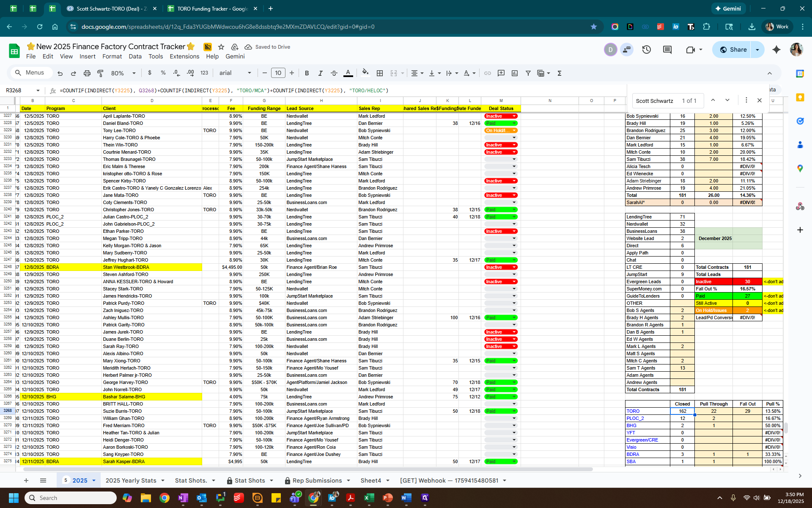812x508 pixels.
Task: Open version history clock icon
Action: 646,50
